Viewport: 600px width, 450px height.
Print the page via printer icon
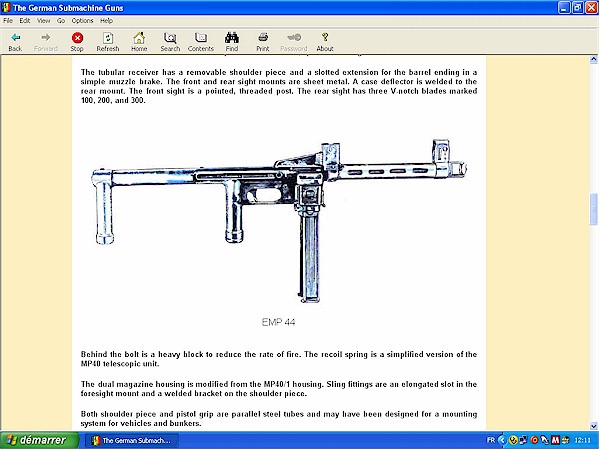(x=262, y=41)
